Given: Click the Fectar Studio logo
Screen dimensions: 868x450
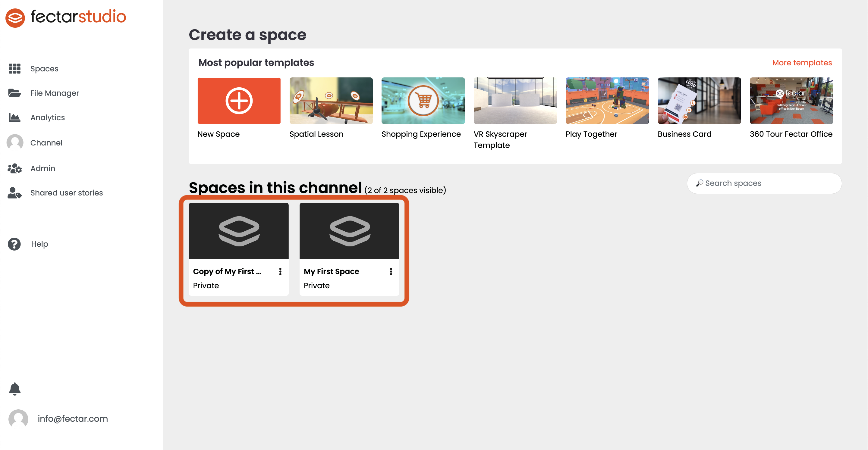Looking at the screenshot, I should pos(66,17).
